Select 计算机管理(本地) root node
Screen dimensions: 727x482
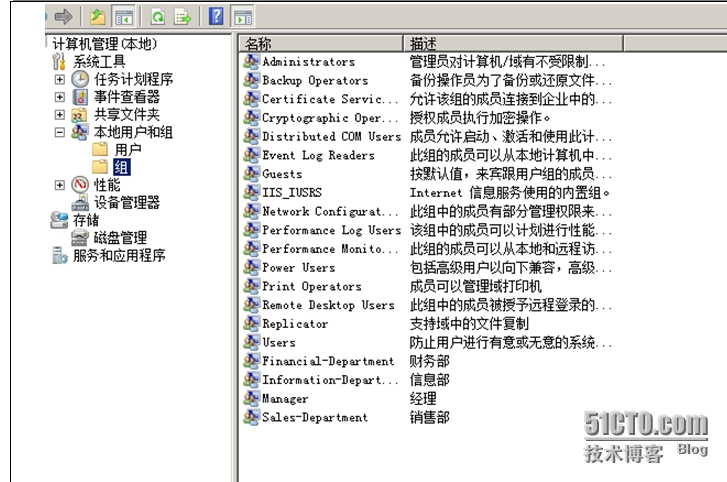click(105, 44)
